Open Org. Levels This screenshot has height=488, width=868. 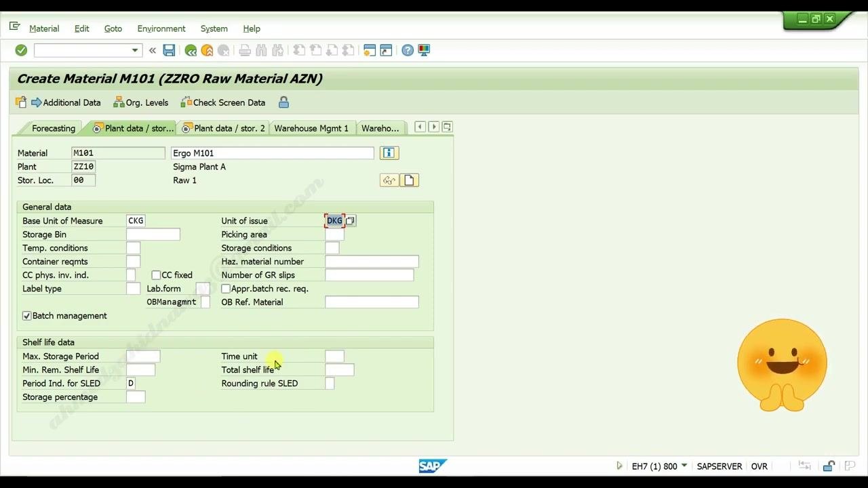coord(140,102)
